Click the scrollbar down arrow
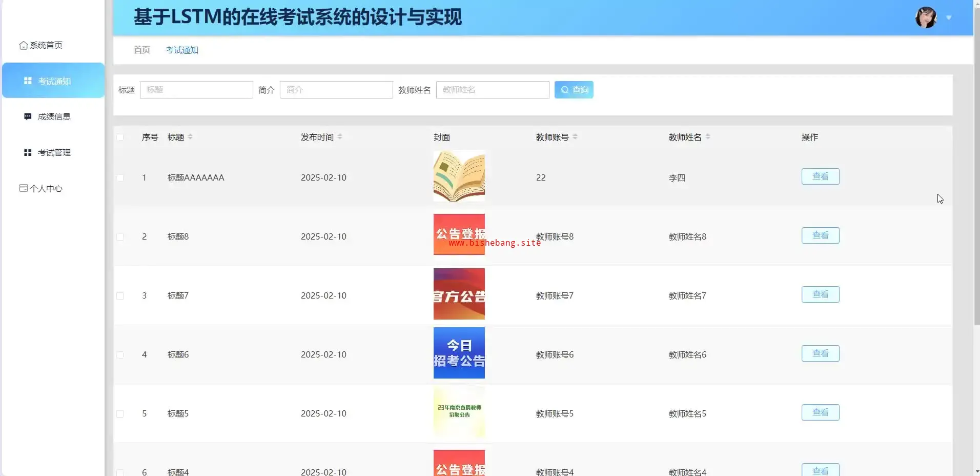980x476 pixels. point(976,471)
